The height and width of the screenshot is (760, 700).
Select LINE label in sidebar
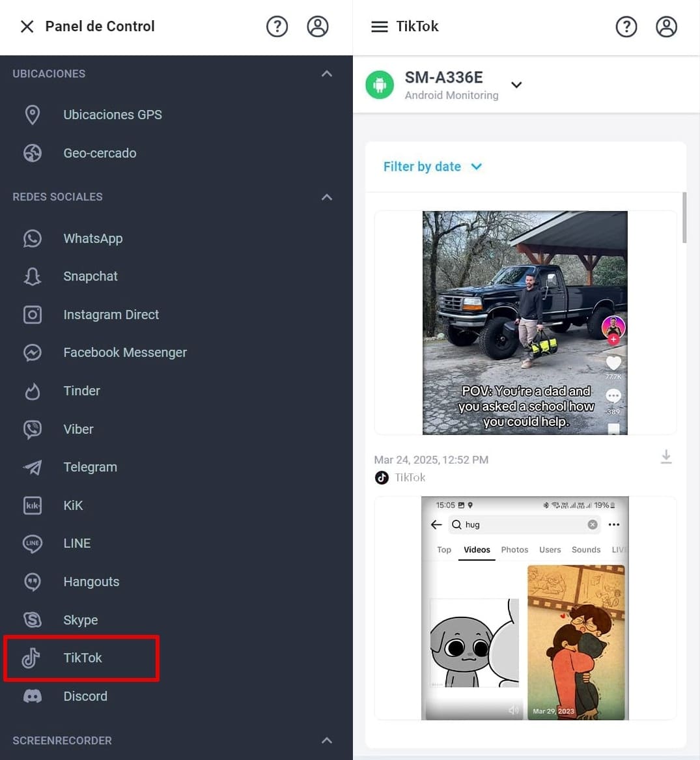coord(77,543)
